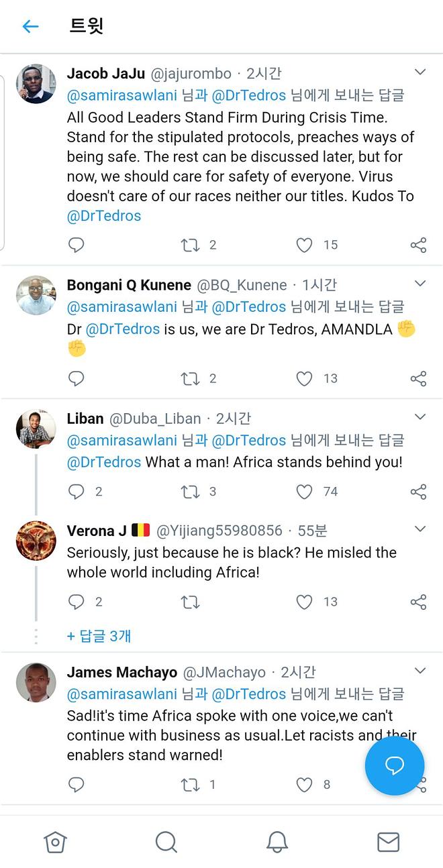Open the Search tab
443x868 pixels.
[x=166, y=841]
